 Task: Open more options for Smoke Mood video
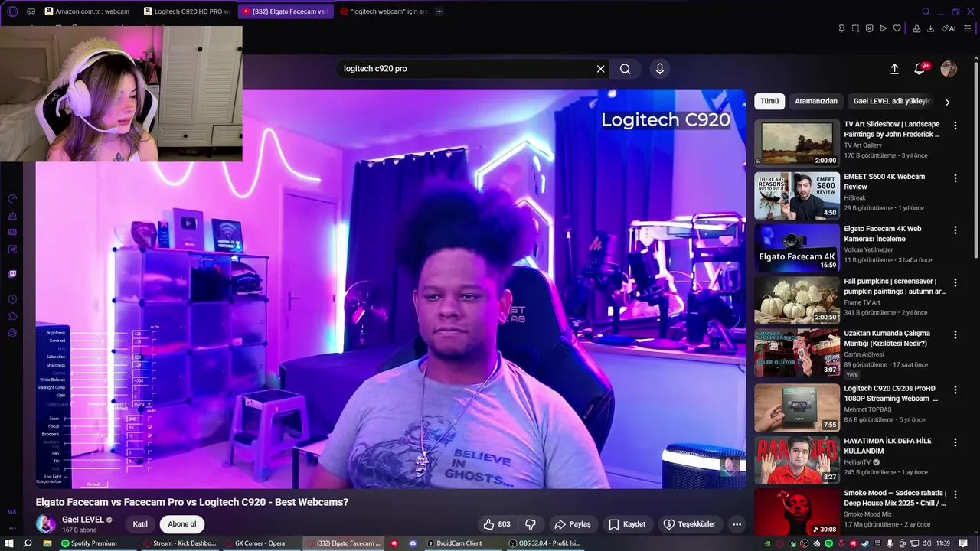[x=955, y=494]
